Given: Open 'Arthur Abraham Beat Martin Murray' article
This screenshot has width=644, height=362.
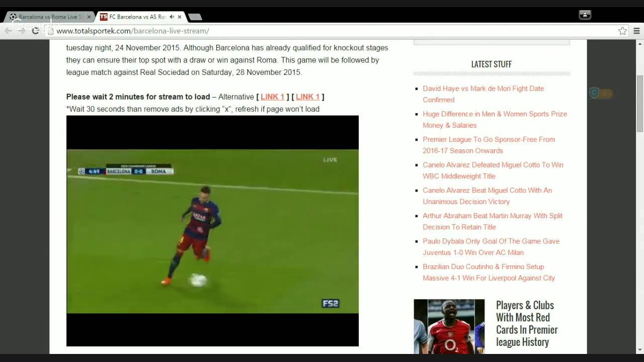Looking at the screenshot, I should 493,221.
